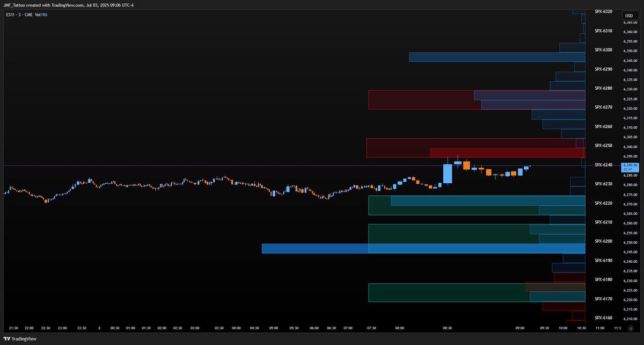Screen dimensions: 644x345
Task: Click the 08:30 time axis label
Action: point(447,328)
